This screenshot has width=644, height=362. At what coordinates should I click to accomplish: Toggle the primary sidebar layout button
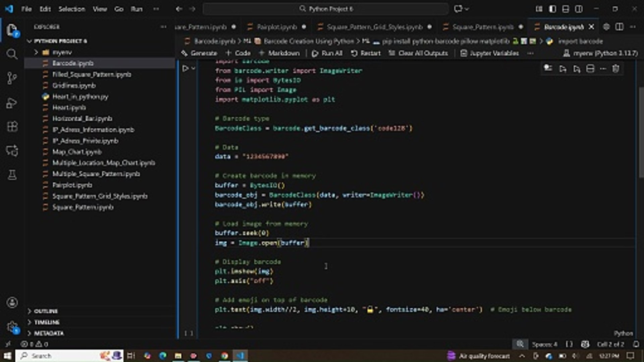[x=552, y=9]
